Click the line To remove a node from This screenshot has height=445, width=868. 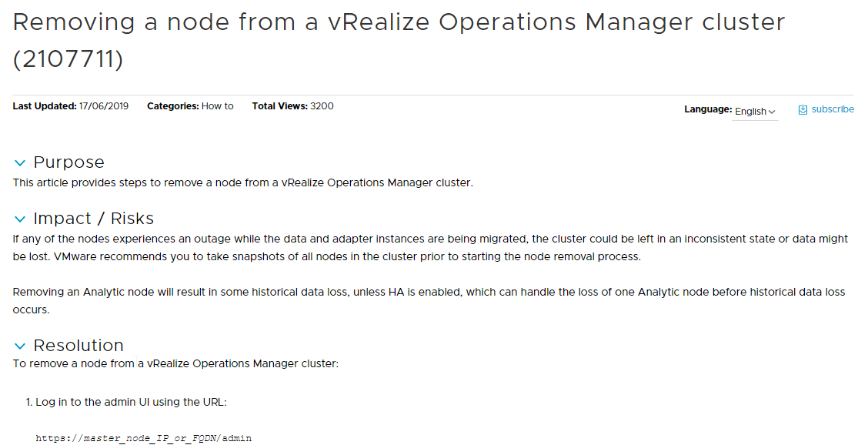coord(175,363)
